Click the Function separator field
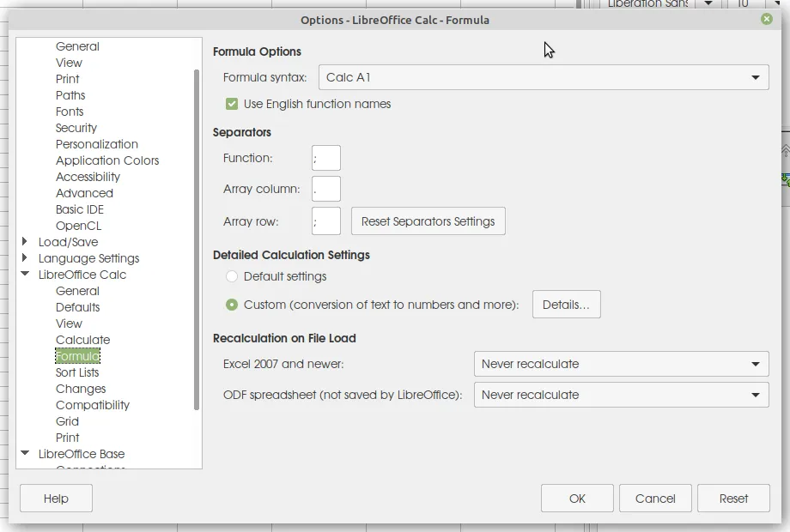Image resolution: width=790 pixels, height=532 pixels. click(x=326, y=158)
